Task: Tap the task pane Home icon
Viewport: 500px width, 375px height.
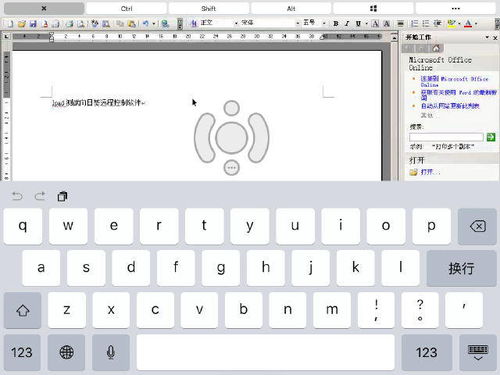Action: click(436, 48)
